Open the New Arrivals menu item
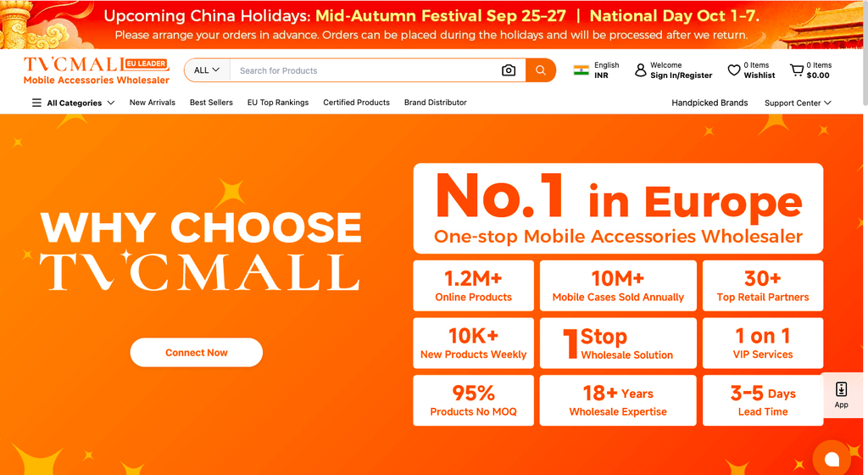 coord(153,103)
